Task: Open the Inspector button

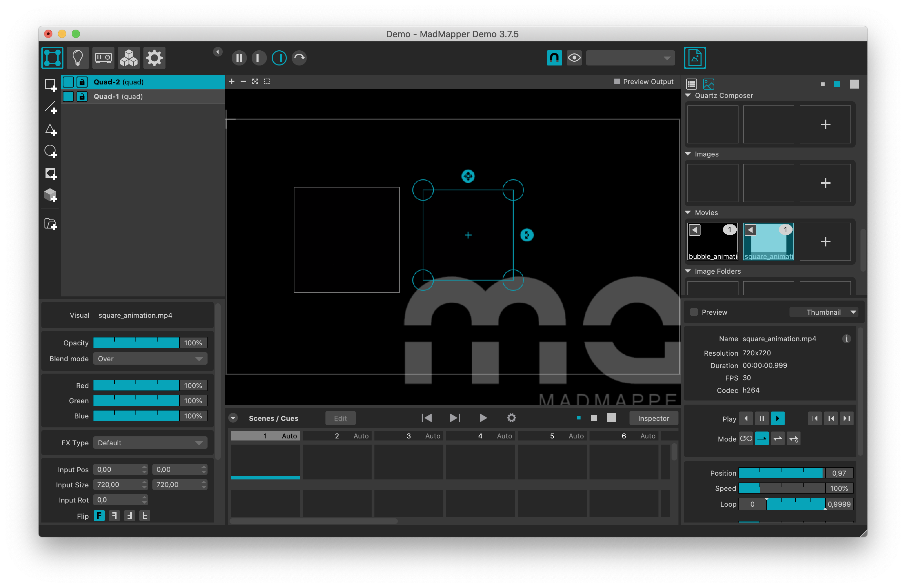Action: click(654, 418)
